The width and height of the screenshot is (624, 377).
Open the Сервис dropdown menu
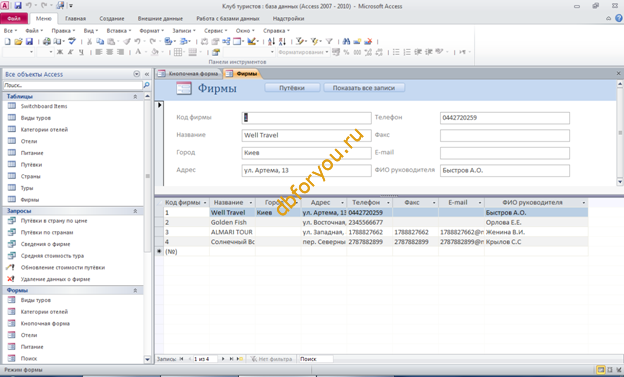[216, 31]
